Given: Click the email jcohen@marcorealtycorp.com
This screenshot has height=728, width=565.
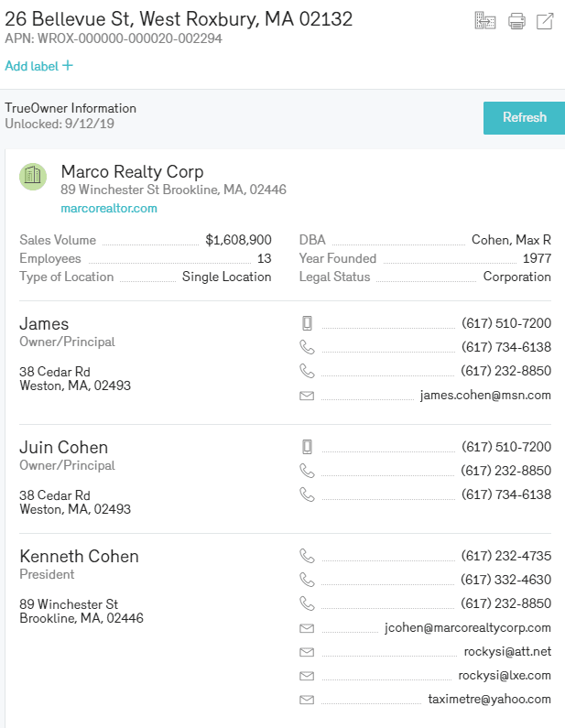Looking at the screenshot, I should [468, 628].
